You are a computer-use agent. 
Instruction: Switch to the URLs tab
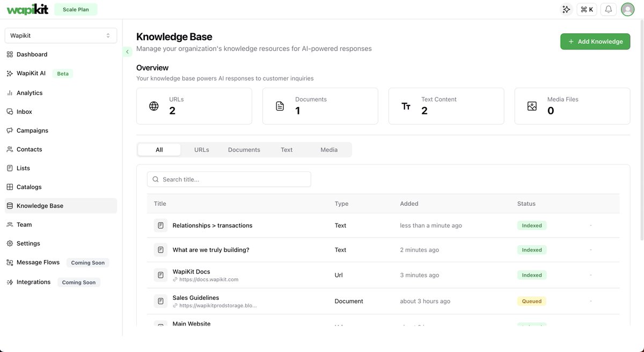point(202,150)
